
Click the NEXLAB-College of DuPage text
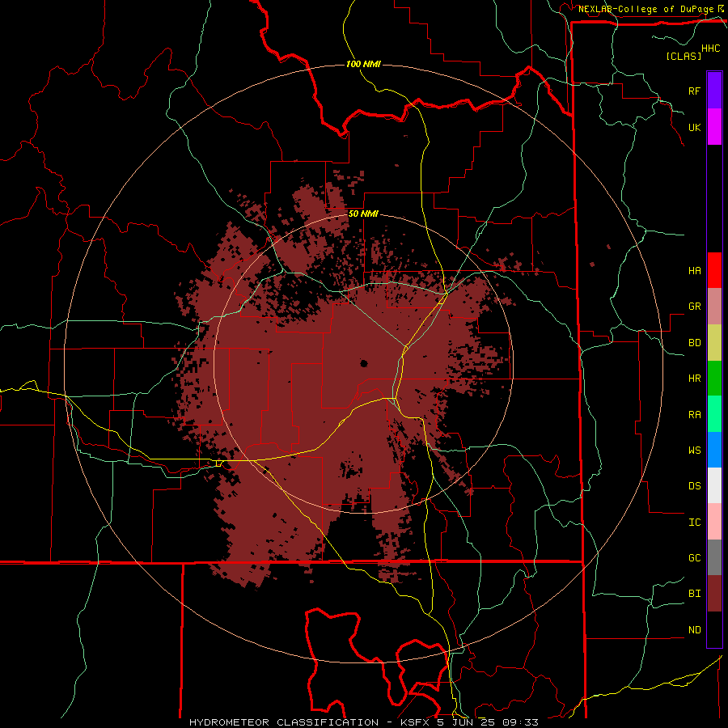tap(646, 9)
